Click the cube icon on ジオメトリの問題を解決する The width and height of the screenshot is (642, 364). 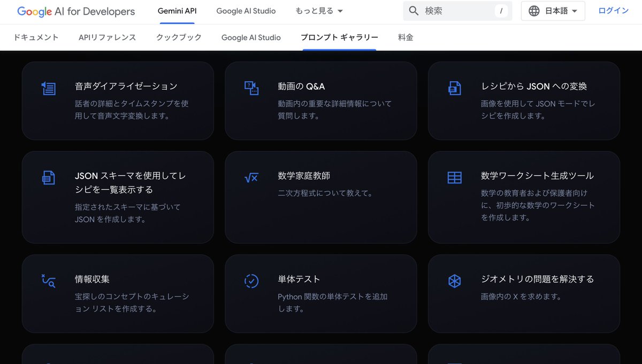(x=455, y=280)
